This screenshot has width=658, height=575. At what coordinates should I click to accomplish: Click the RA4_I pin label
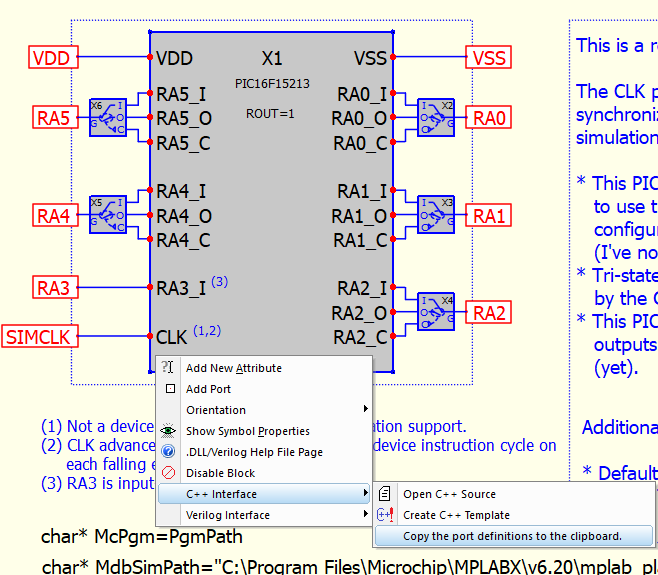click(181, 191)
